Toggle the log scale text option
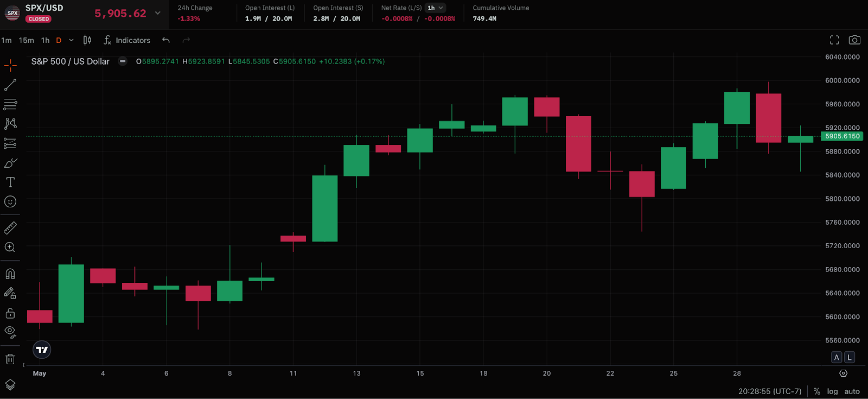868x399 pixels. click(x=832, y=391)
